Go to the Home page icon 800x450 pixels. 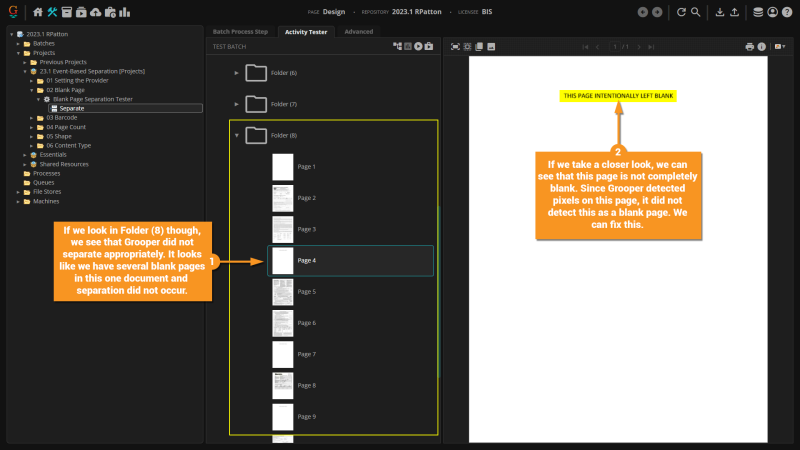(38, 12)
